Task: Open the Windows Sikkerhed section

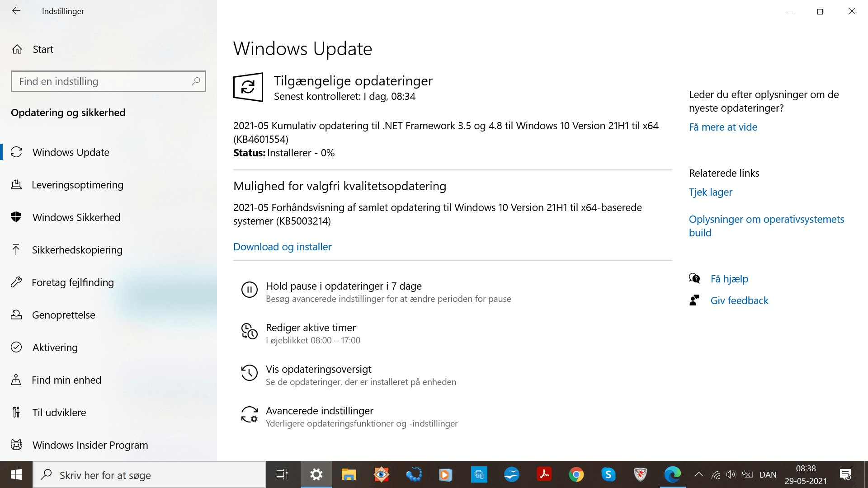Action: (x=76, y=217)
